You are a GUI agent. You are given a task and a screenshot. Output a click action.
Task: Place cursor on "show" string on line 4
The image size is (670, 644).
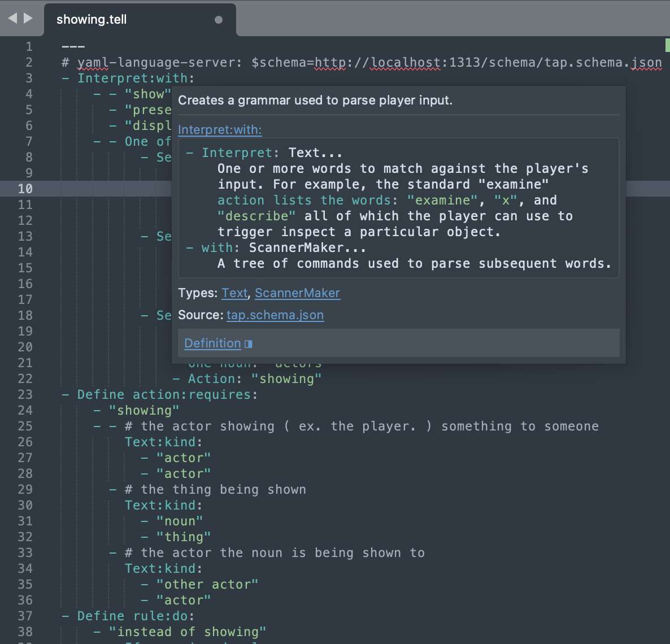tap(148, 94)
